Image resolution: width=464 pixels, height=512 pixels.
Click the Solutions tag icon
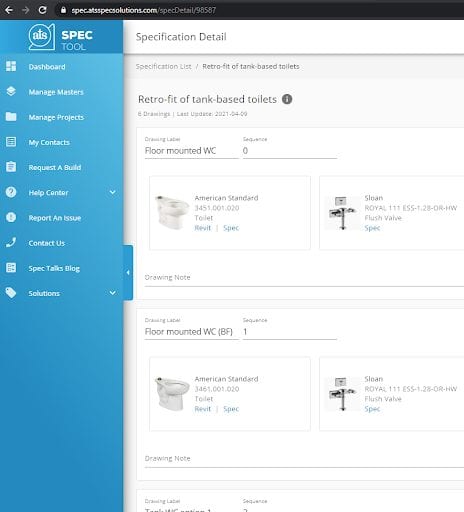11,293
